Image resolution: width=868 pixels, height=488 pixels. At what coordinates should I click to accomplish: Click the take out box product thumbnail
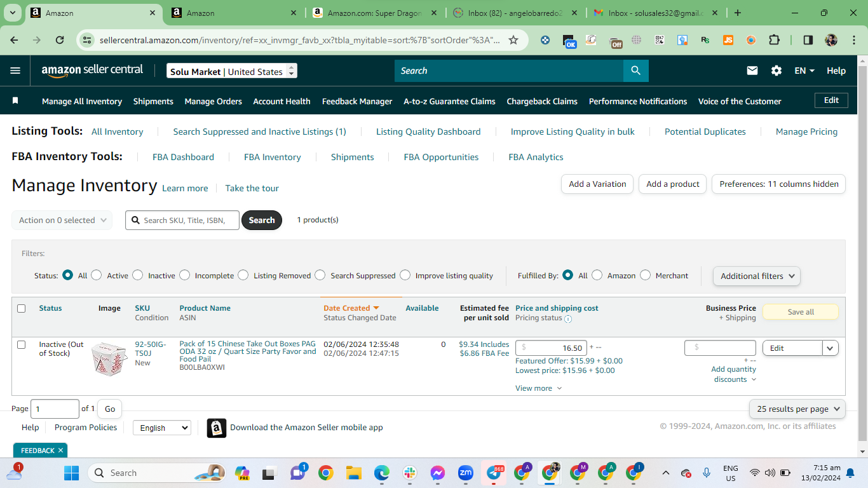pos(109,358)
